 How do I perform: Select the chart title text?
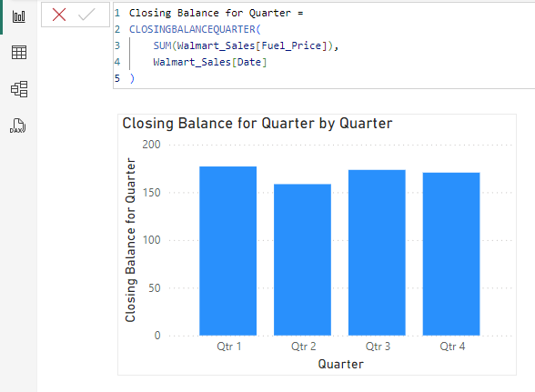(257, 123)
